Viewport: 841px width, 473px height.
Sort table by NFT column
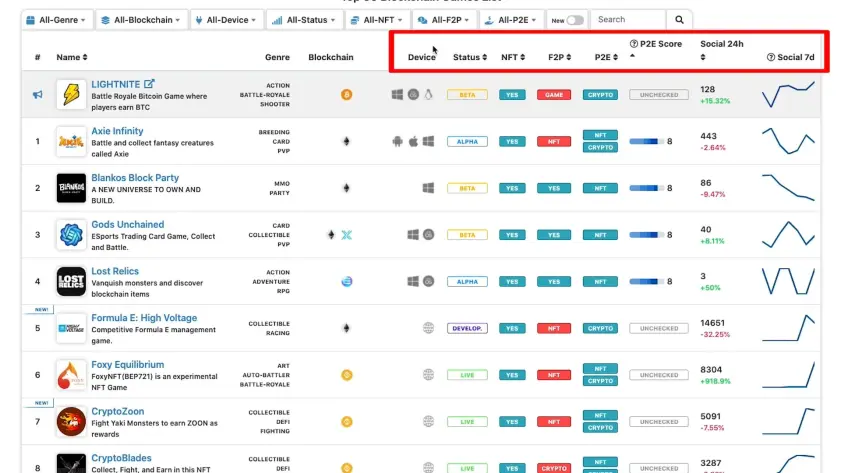click(513, 57)
